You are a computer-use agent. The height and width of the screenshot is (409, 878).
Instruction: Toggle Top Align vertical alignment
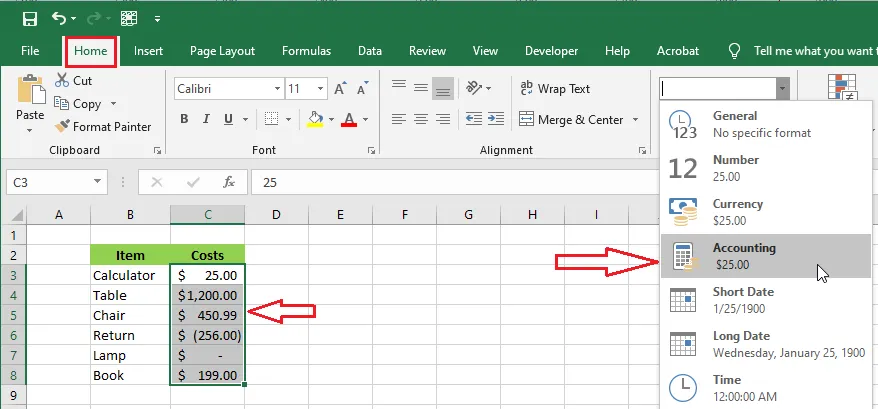click(x=399, y=87)
